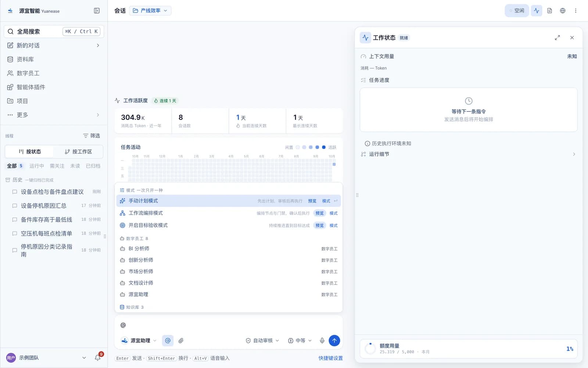588x368 pixels.
Task: Click 模式 on 工作流编排模式 row
Action: 333,213
